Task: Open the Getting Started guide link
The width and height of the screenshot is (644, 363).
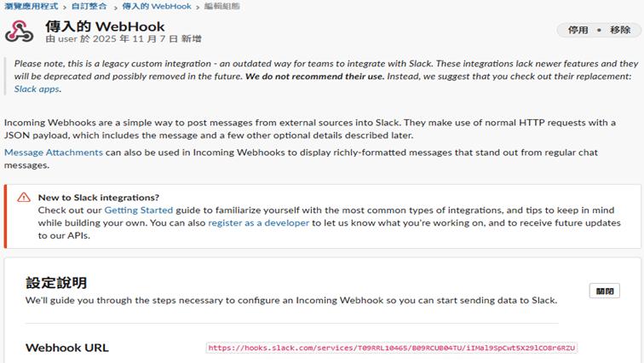Action: point(138,210)
